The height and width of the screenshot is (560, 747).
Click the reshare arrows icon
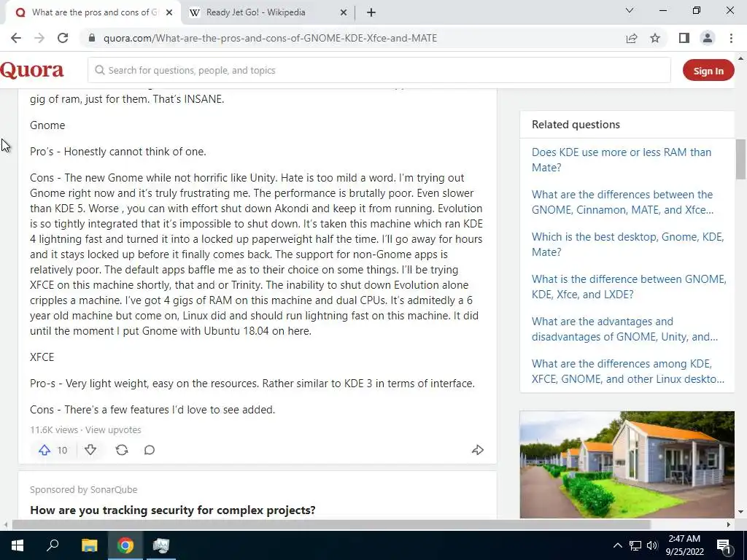(x=122, y=450)
